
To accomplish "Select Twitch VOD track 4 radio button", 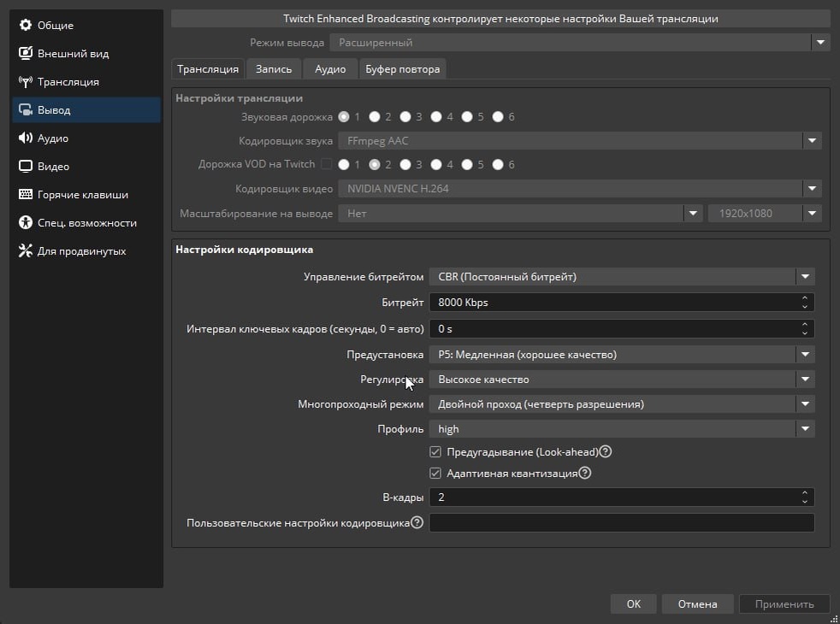I will point(436,164).
